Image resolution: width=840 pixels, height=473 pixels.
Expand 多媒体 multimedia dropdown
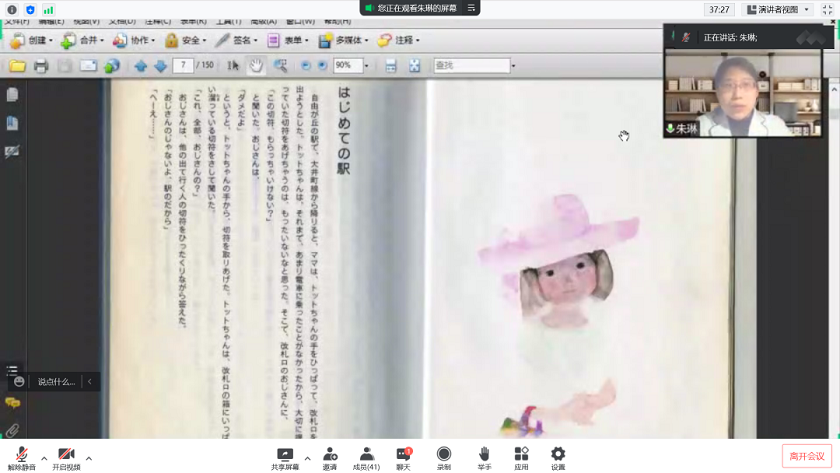(366, 40)
